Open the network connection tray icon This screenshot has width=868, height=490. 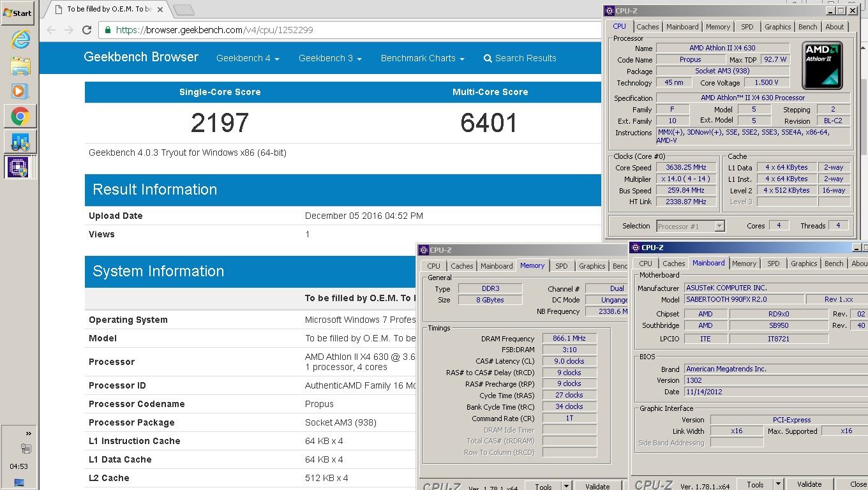point(26,449)
